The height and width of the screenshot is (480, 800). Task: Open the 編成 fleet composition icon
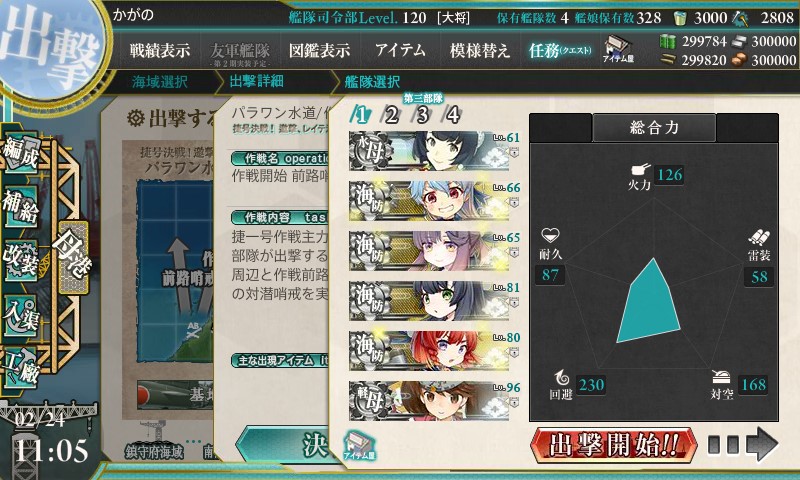tap(20, 153)
